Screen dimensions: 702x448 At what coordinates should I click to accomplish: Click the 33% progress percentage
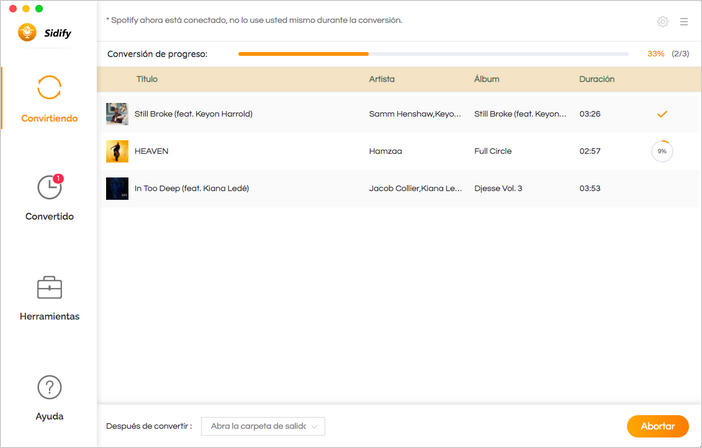click(x=656, y=54)
